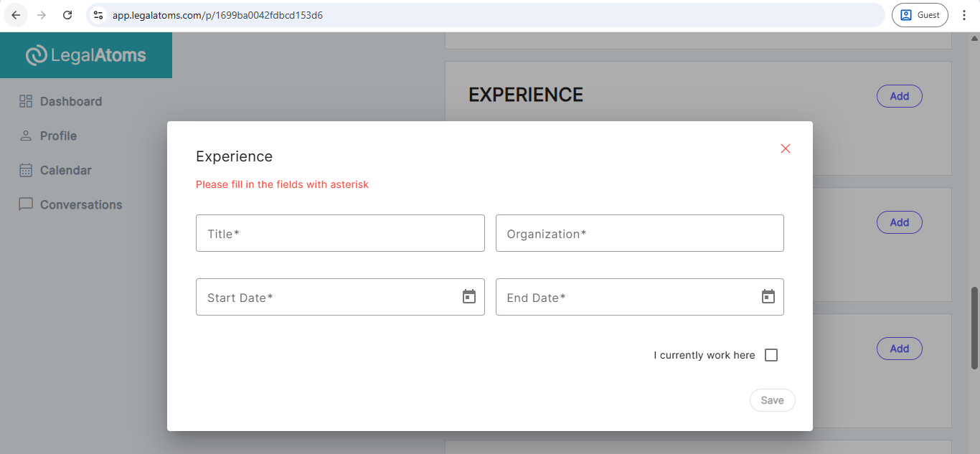This screenshot has width=980, height=454.
Task: Open the Start Date calendar picker
Action: [469, 296]
